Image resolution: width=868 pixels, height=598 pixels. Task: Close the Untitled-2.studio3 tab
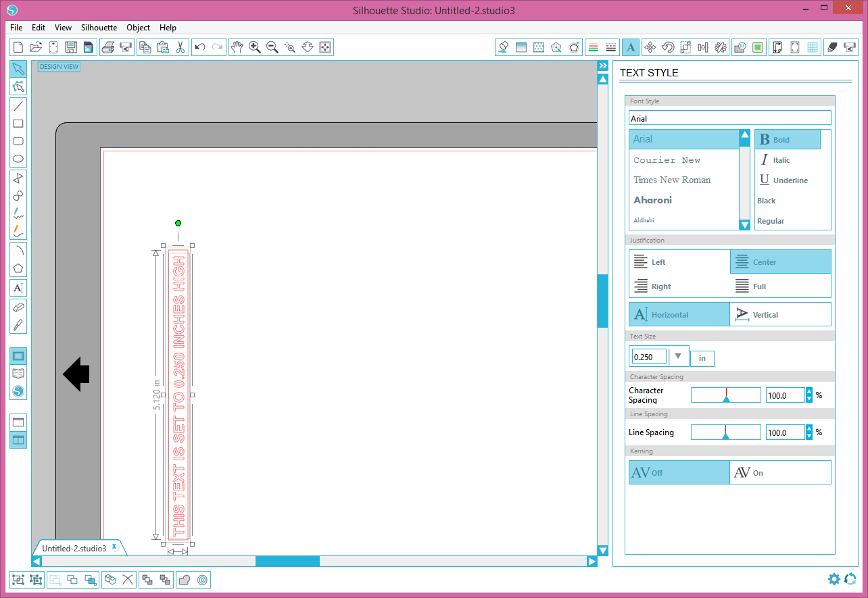pyautogui.click(x=115, y=547)
